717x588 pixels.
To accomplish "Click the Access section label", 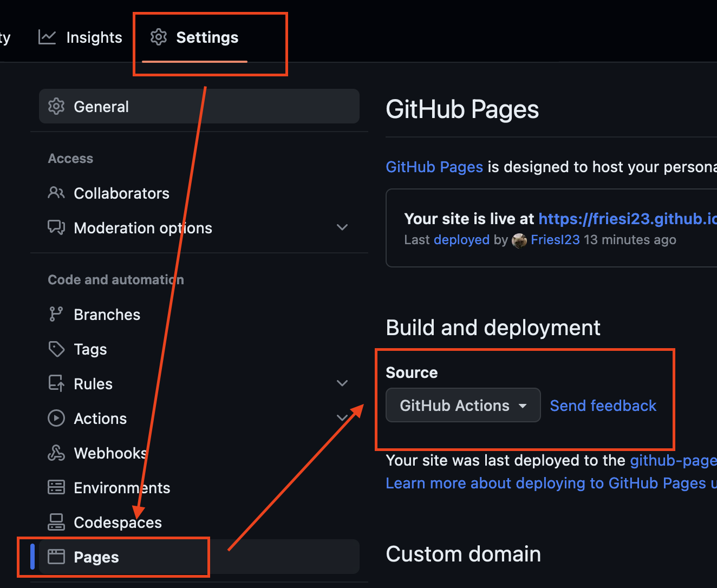I will pos(70,159).
